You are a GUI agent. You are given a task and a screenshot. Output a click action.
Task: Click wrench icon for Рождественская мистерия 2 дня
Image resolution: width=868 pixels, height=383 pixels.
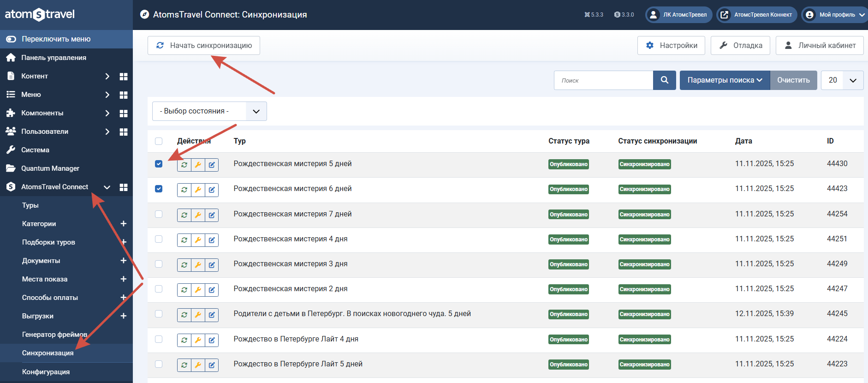coord(198,290)
